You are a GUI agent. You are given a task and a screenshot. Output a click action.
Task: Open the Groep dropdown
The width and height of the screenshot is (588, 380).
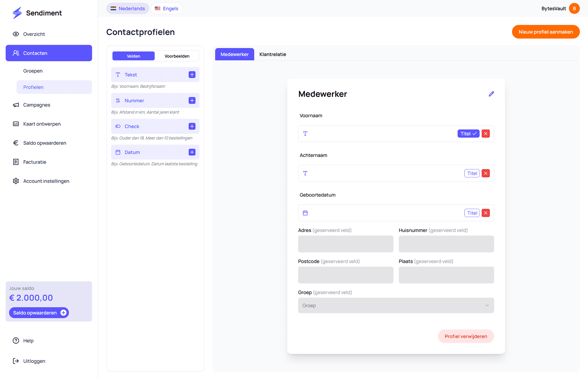point(396,305)
